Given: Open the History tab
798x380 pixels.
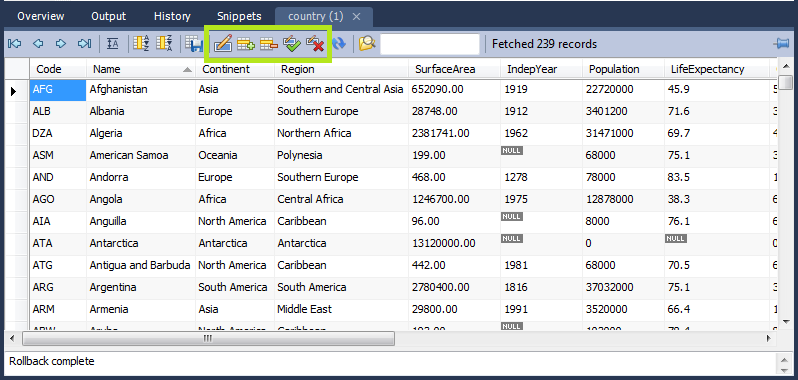Looking at the screenshot, I should [172, 17].
